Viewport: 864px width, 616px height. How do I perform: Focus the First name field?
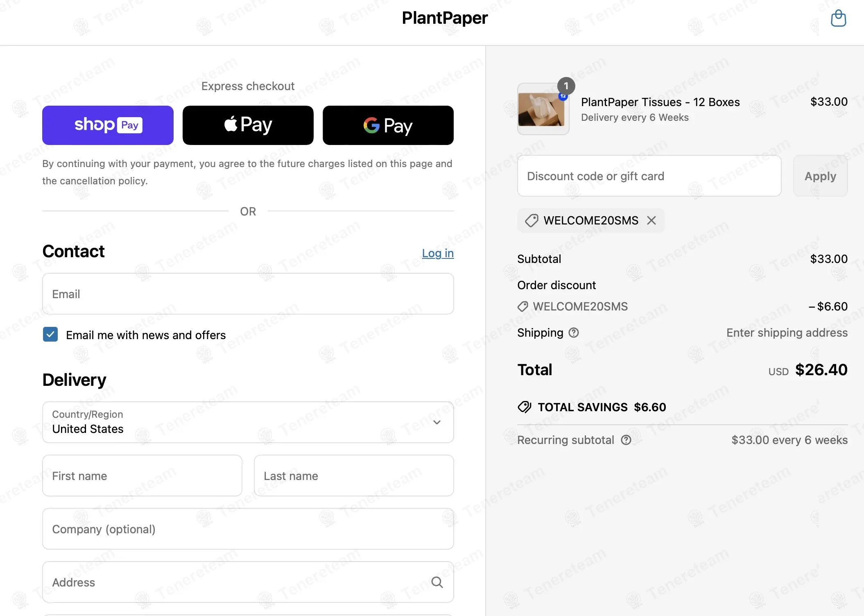[142, 476]
